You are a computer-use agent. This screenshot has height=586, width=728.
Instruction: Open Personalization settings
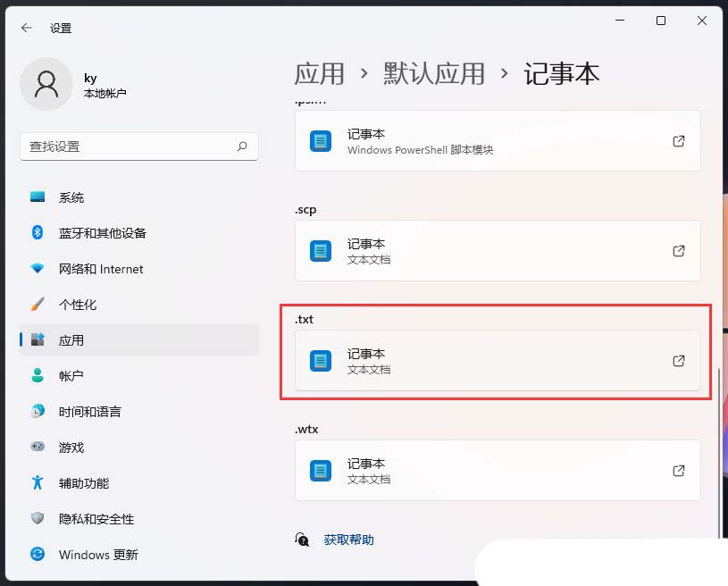click(x=77, y=305)
